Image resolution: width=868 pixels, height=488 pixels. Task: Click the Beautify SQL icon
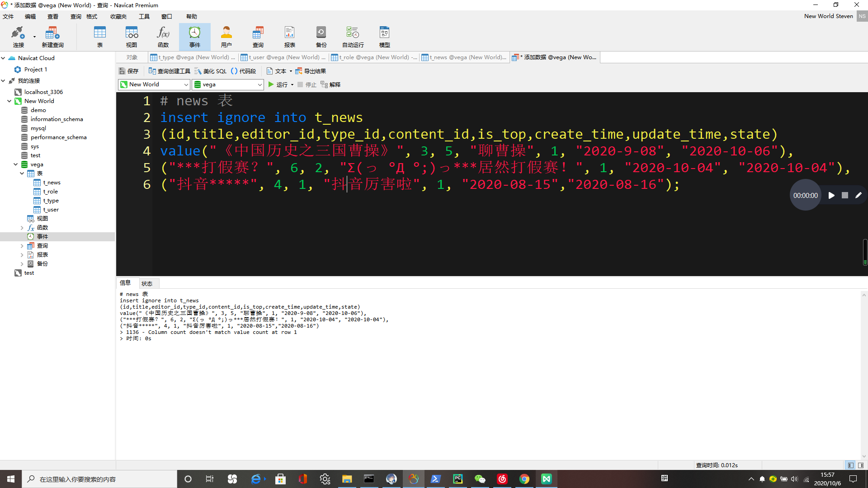click(212, 71)
